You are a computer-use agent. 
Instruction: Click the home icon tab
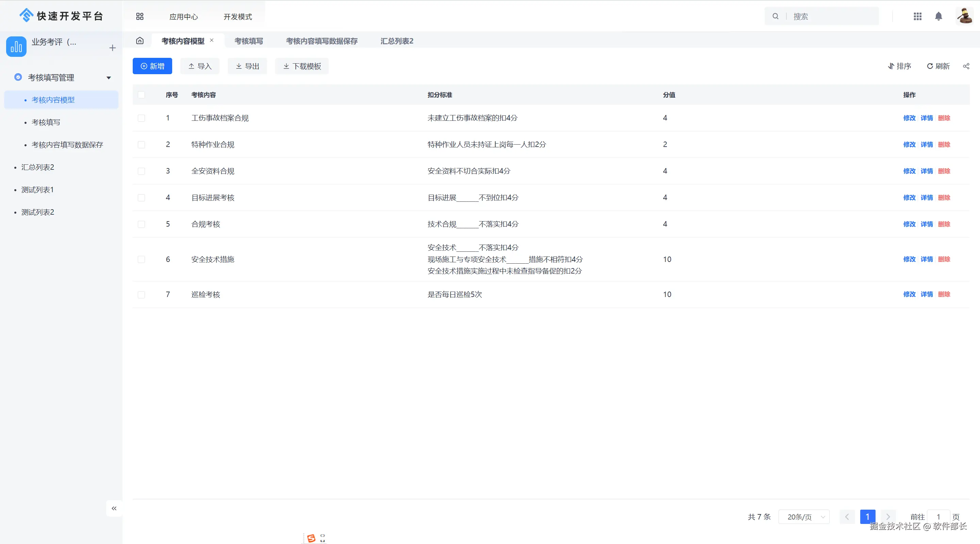140,41
